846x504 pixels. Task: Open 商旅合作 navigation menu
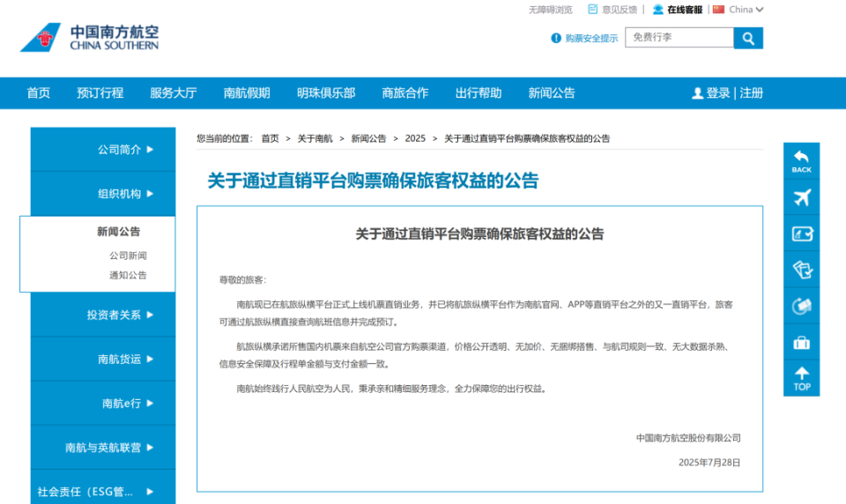405,93
